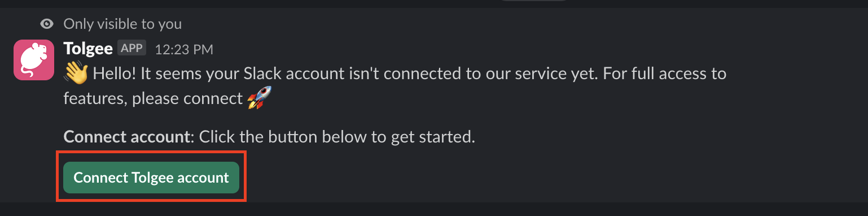Click the dark strip below the message
The image size is (868, 216).
coord(434,209)
